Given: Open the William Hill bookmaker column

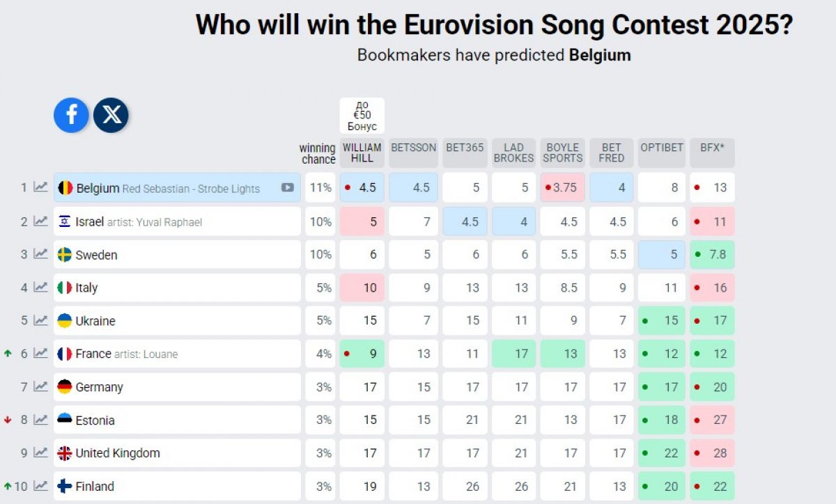Looking at the screenshot, I should click(x=362, y=152).
